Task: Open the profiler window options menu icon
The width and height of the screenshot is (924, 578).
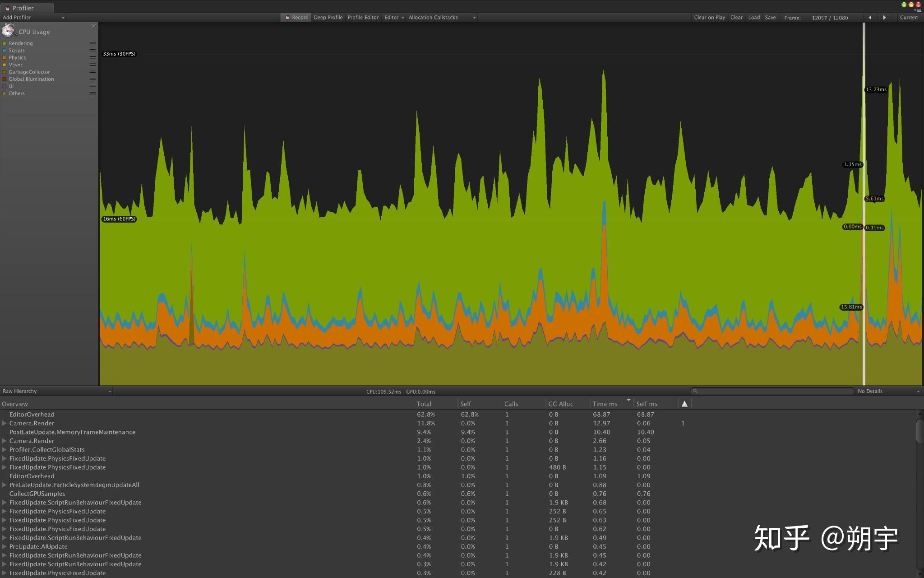Action: (x=919, y=10)
